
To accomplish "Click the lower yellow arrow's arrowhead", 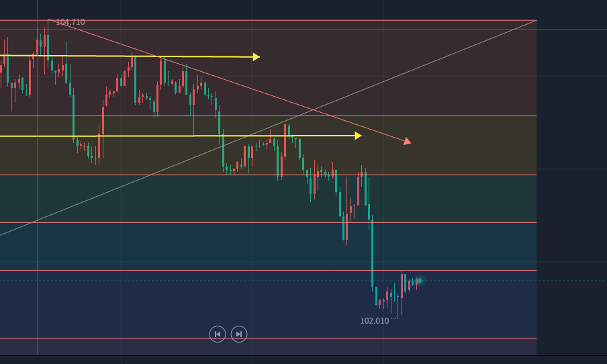I will pyautogui.click(x=358, y=136).
